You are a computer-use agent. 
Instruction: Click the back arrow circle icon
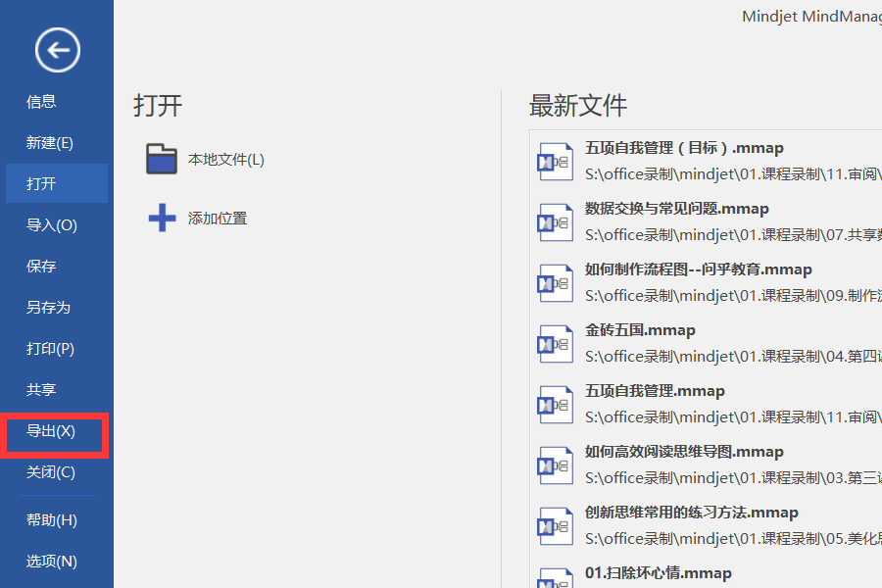tap(56, 49)
